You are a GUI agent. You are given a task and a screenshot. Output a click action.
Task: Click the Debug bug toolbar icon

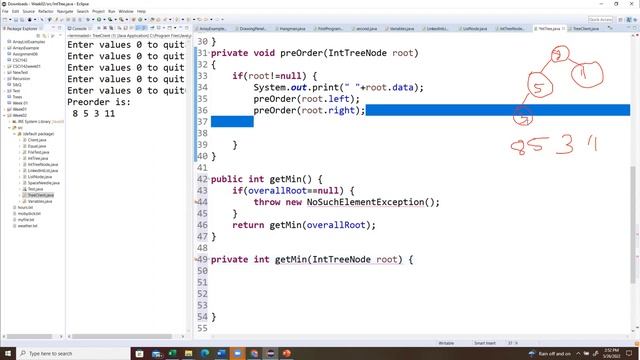click(88, 20)
